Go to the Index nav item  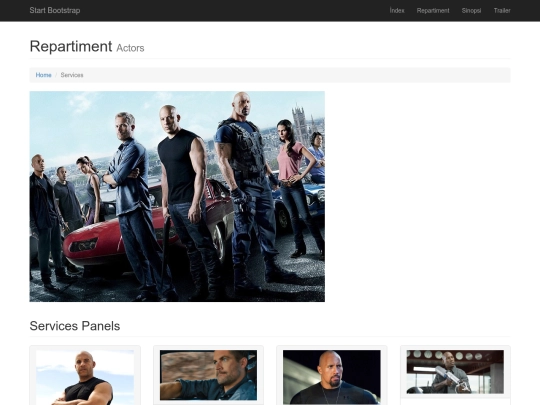coord(397,11)
